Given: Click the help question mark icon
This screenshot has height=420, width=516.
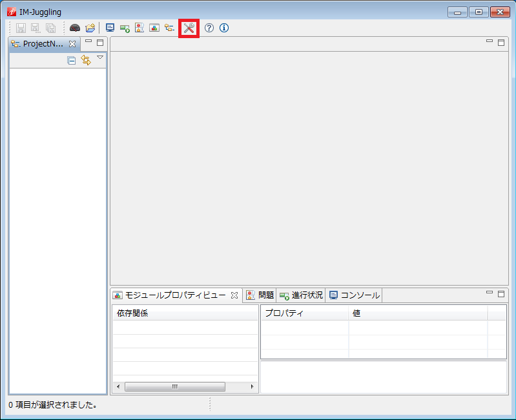Looking at the screenshot, I should tap(209, 28).
